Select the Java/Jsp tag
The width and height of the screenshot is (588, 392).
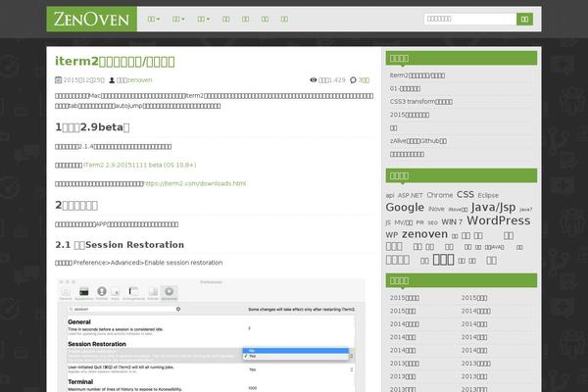click(493, 207)
